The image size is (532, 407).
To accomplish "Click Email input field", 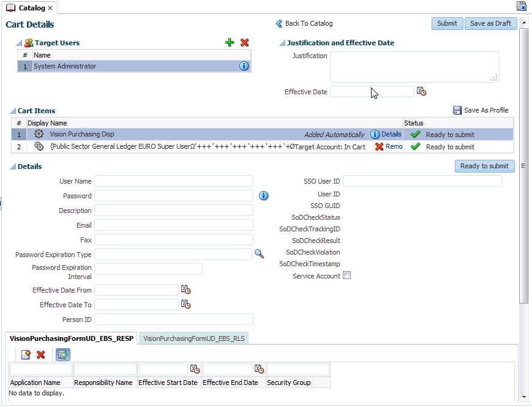I will [x=174, y=225].
